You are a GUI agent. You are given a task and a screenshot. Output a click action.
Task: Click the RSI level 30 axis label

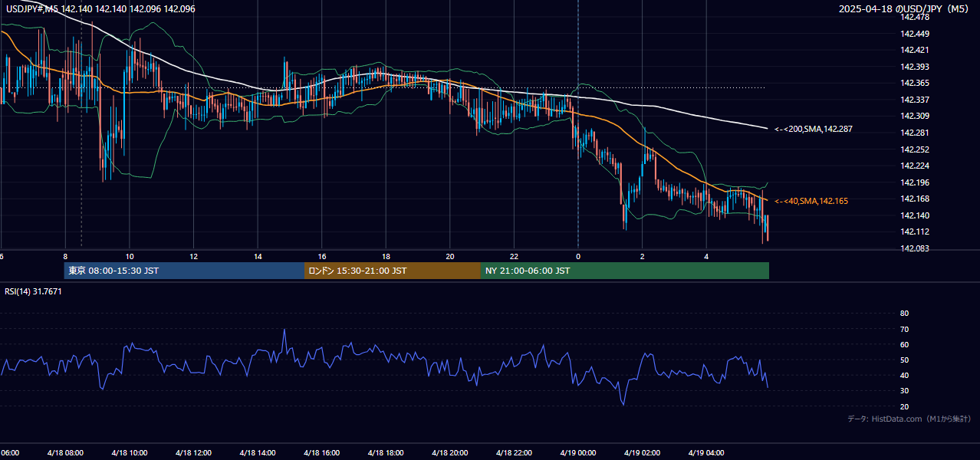point(904,391)
